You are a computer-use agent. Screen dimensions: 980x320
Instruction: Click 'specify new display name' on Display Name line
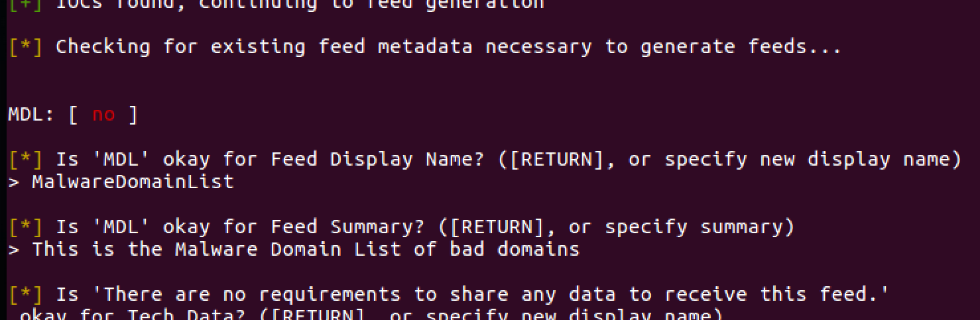(x=808, y=160)
